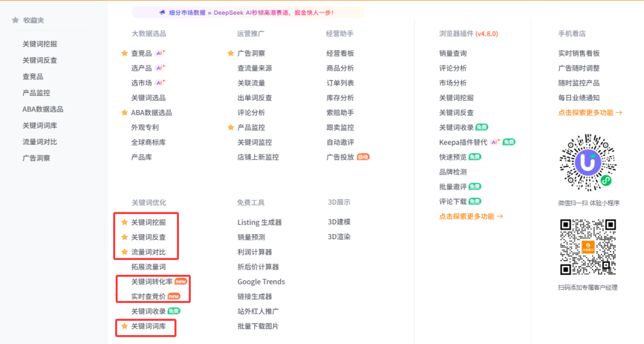Screen dimensions: 644x344
Task: Toggle the favorite star for 关键词挖掘
Action: (x=124, y=222)
